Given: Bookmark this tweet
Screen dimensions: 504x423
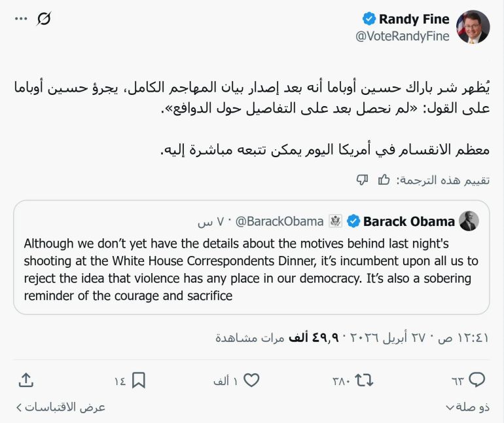Looking at the screenshot, I should click(x=139, y=380).
